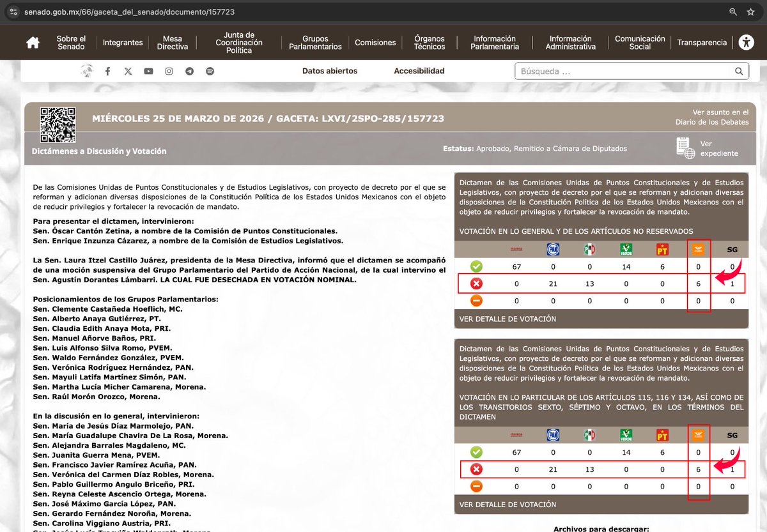Open the Senate Facebook page icon
The height and width of the screenshot is (532, 767).
108,72
